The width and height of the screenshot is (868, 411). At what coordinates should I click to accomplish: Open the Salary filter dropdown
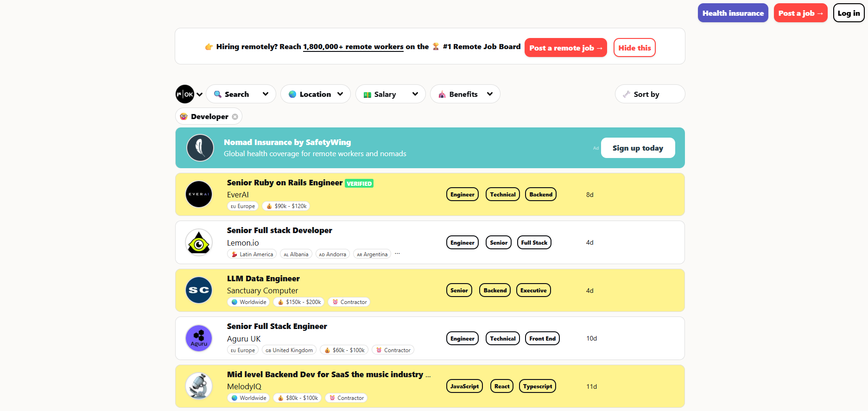pyautogui.click(x=391, y=94)
